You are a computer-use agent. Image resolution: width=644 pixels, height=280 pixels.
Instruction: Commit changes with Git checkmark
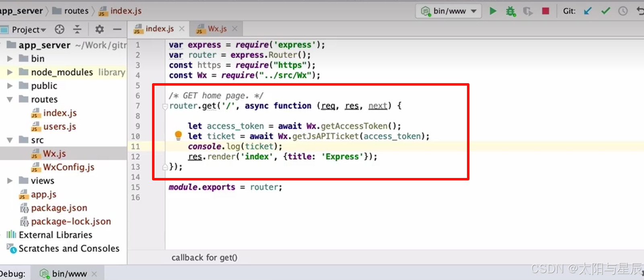(605, 11)
